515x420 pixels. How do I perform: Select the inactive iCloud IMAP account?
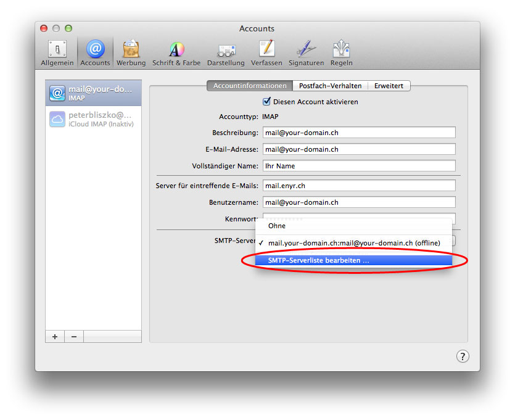pyautogui.click(x=93, y=119)
